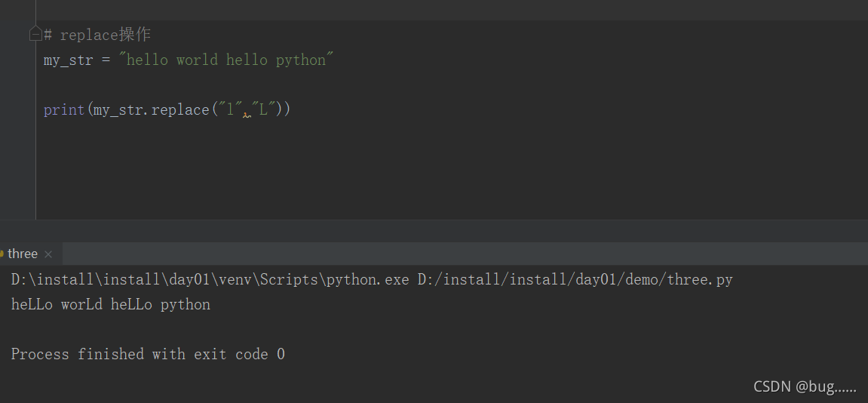Click the warning squiggle after the comma
Viewport: 868px width, 403px height.
pyautogui.click(x=247, y=115)
